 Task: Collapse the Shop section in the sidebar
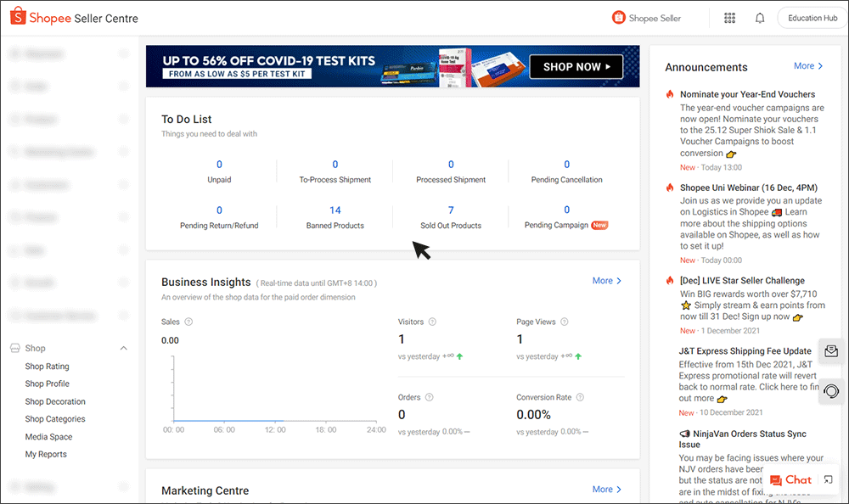(x=123, y=347)
